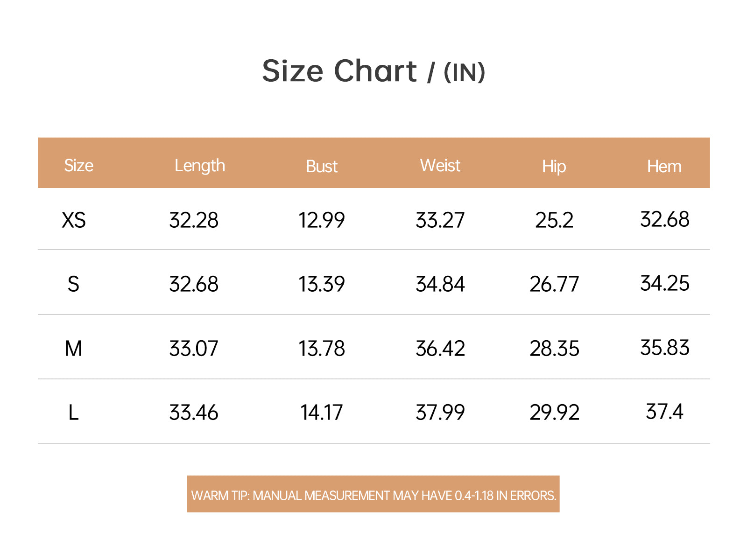Click the Length column header
Viewport: 747px width, 560px height.
200,166
